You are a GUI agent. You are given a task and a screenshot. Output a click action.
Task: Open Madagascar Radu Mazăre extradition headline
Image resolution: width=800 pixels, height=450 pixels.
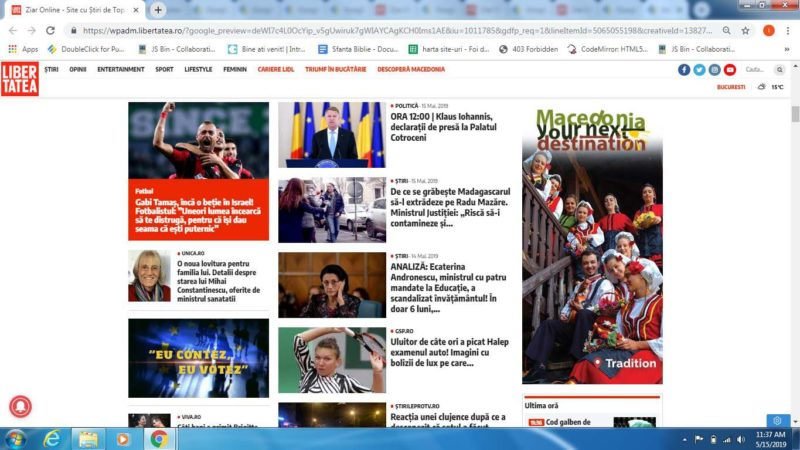[451, 207]
